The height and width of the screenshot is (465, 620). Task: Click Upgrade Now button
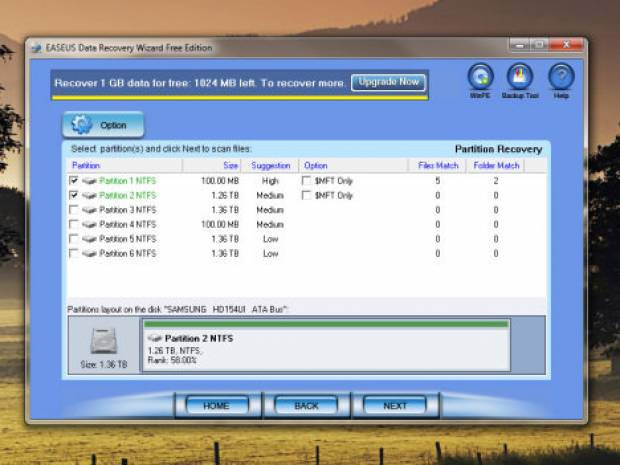[x=388, y=82]
